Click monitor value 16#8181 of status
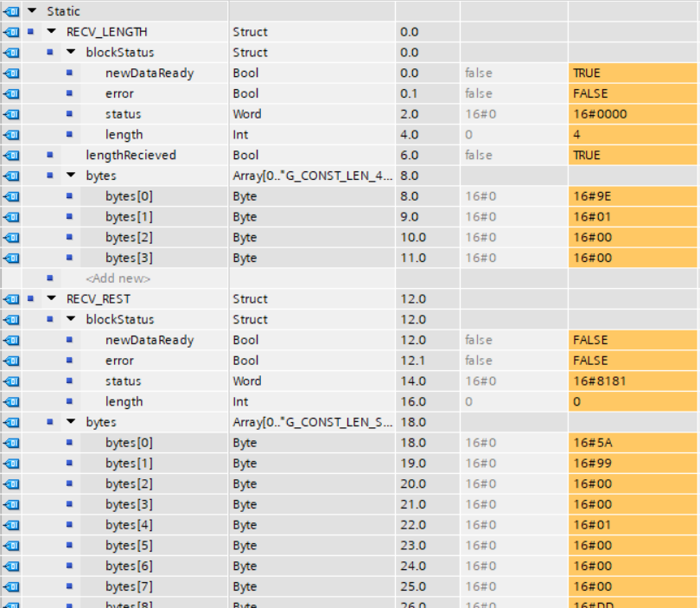700x608 pixels. [633, 381]
